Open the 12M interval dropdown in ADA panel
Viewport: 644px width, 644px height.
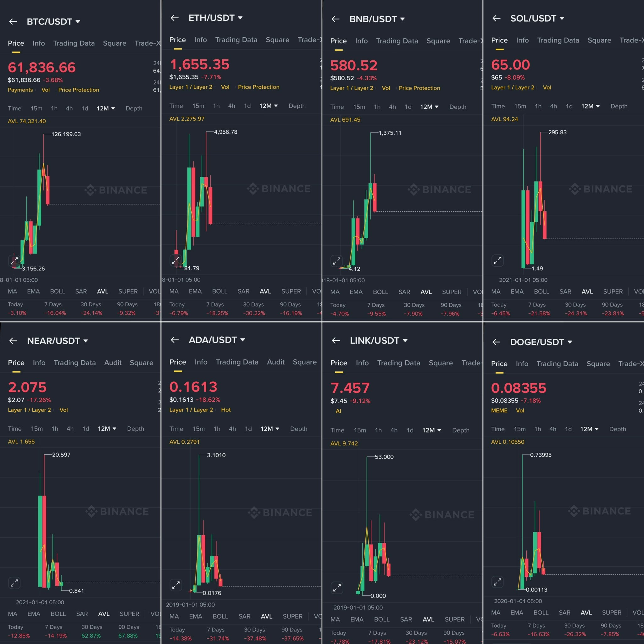point(270,429)
